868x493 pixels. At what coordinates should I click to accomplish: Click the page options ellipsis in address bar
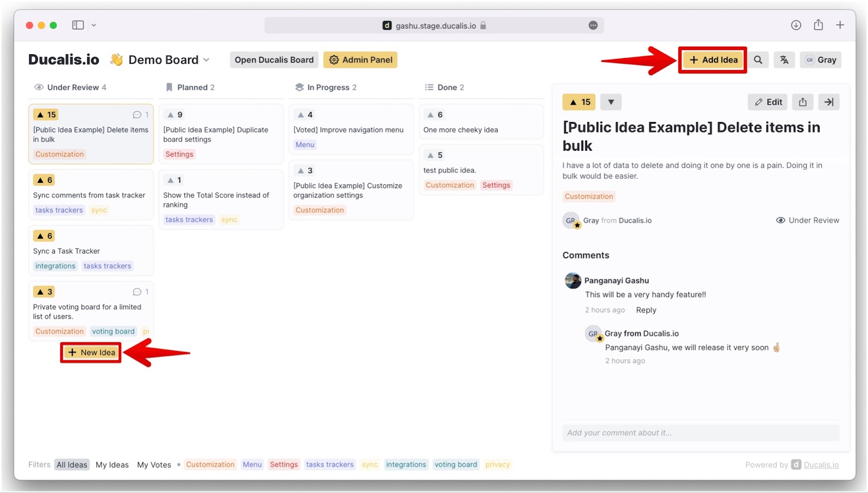coord(593,25)
